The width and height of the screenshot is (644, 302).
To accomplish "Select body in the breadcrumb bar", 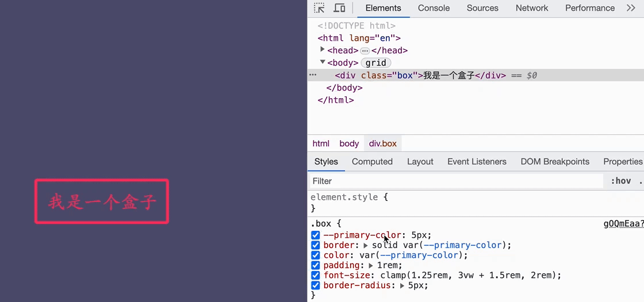I will point(349,144).
